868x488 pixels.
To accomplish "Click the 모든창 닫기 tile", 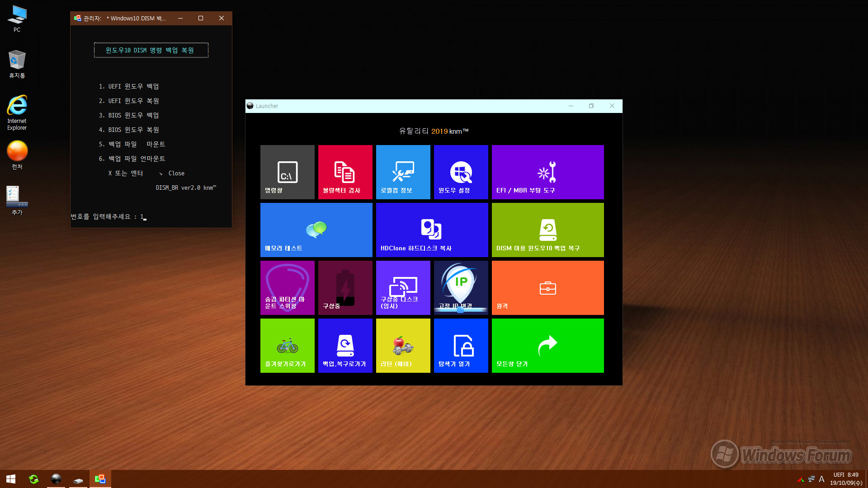I will click(547, 345).
